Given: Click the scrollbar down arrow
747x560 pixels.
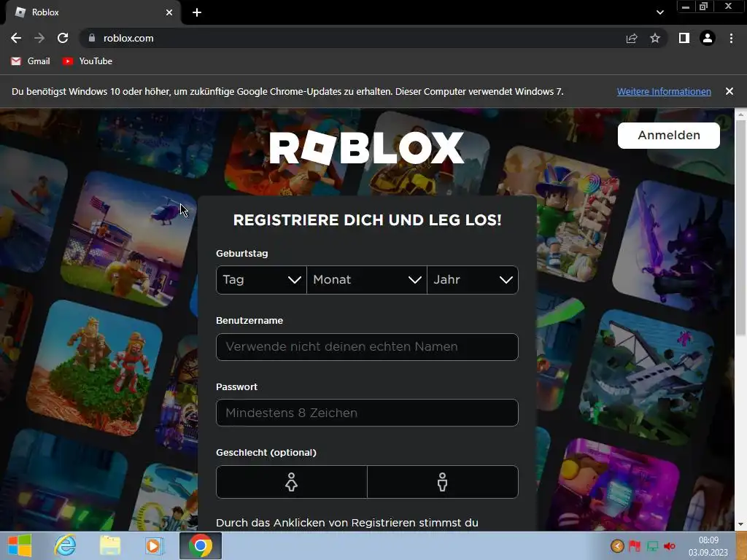Looking at the screenshot, I should tap(741, 525).
